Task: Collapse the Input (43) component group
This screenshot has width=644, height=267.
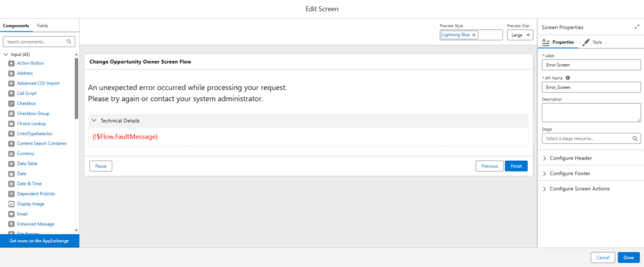Action: click(6, 55)
